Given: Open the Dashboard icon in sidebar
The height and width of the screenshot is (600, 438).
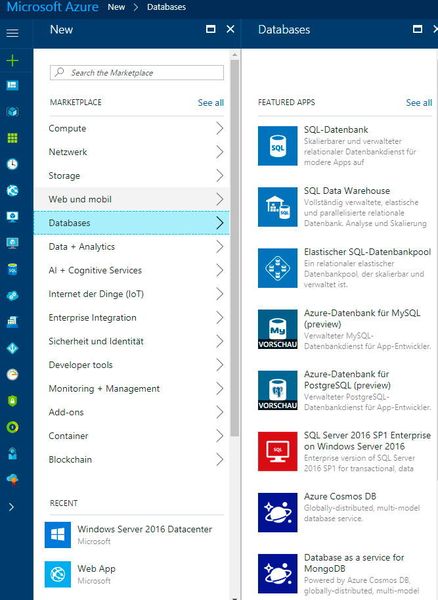Looking at the screenshot, I should (x=12, y=85).
